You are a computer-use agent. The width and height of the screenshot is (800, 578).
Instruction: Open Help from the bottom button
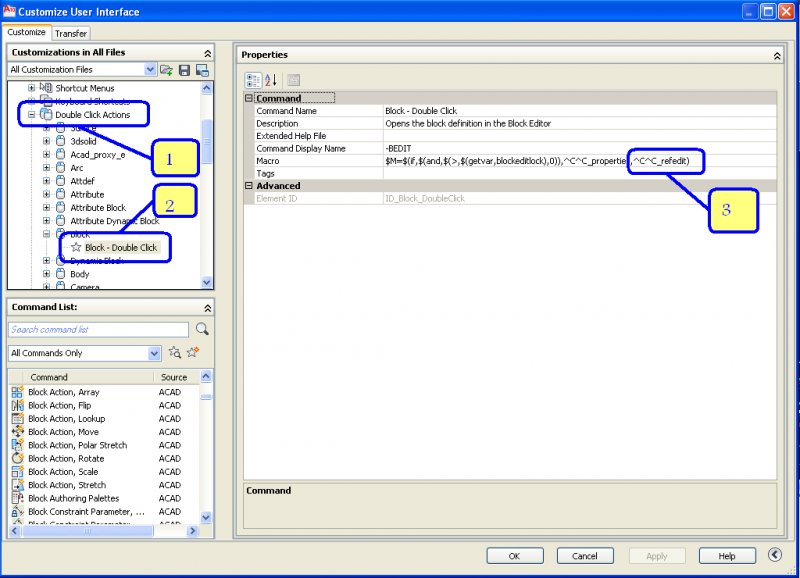[x=727, y=556]
